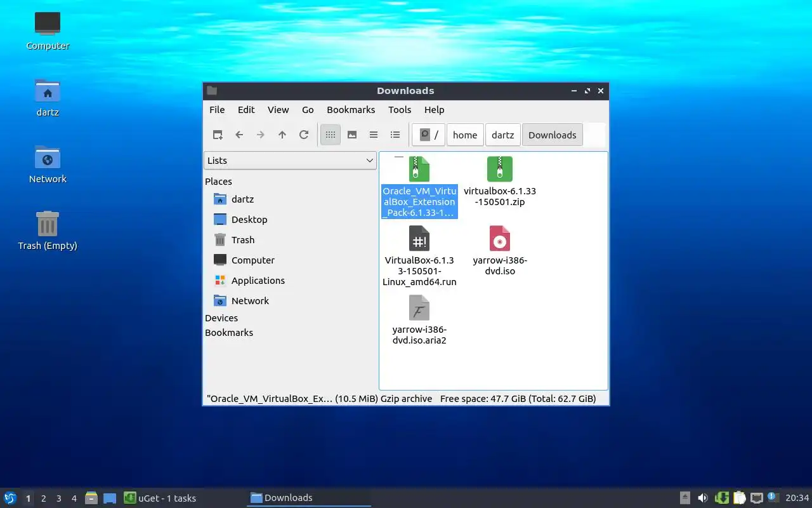
Task: Open the Bookmarks menu
Action: 351,110
